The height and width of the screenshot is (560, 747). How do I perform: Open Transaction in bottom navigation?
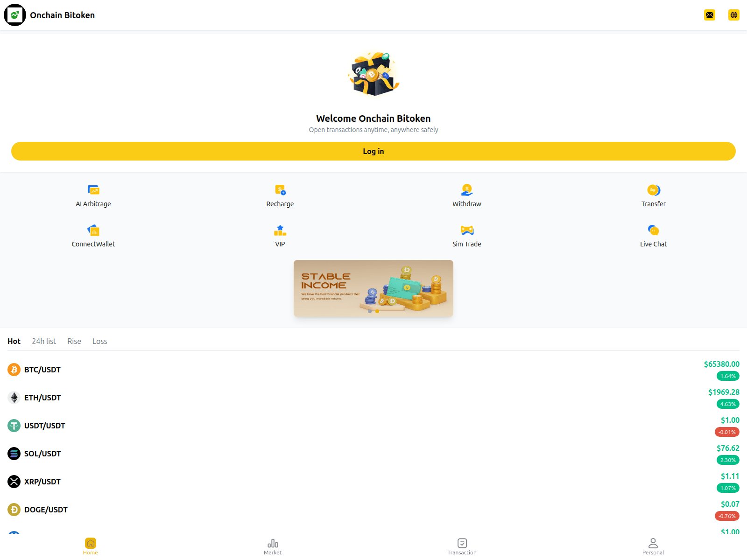coord(462,546)
